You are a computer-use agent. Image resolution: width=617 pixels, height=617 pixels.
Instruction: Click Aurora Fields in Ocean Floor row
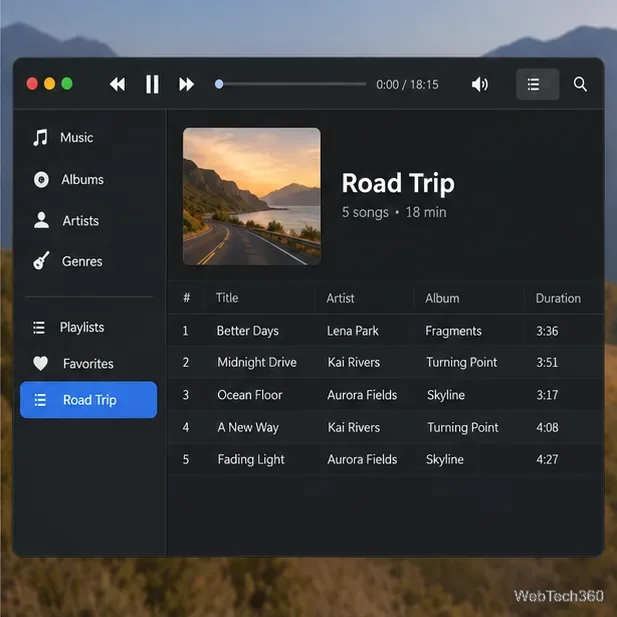coord(362,395)
